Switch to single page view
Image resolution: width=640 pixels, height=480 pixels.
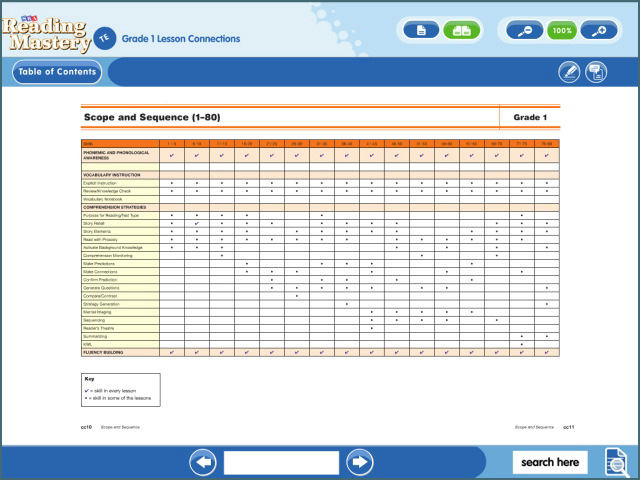(x=421, y=31)
